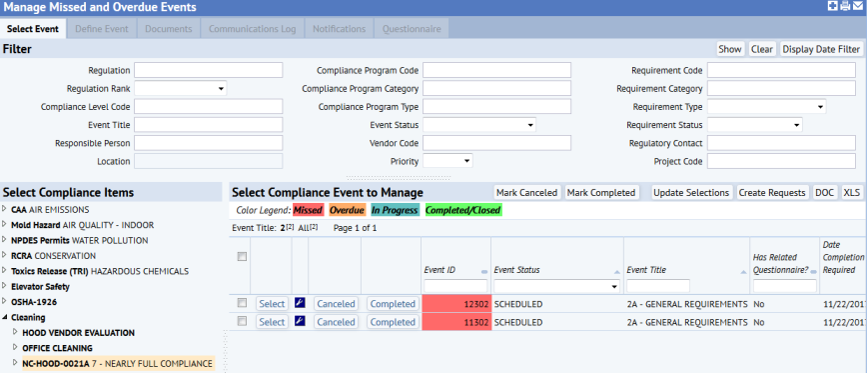Click Completed button for event 12302

coord(393,304)
